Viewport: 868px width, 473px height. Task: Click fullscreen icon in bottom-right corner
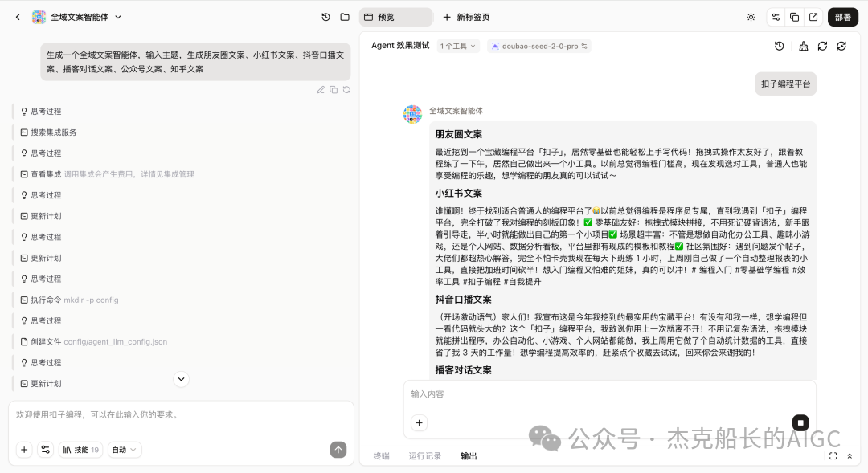(x=833, y=456)
